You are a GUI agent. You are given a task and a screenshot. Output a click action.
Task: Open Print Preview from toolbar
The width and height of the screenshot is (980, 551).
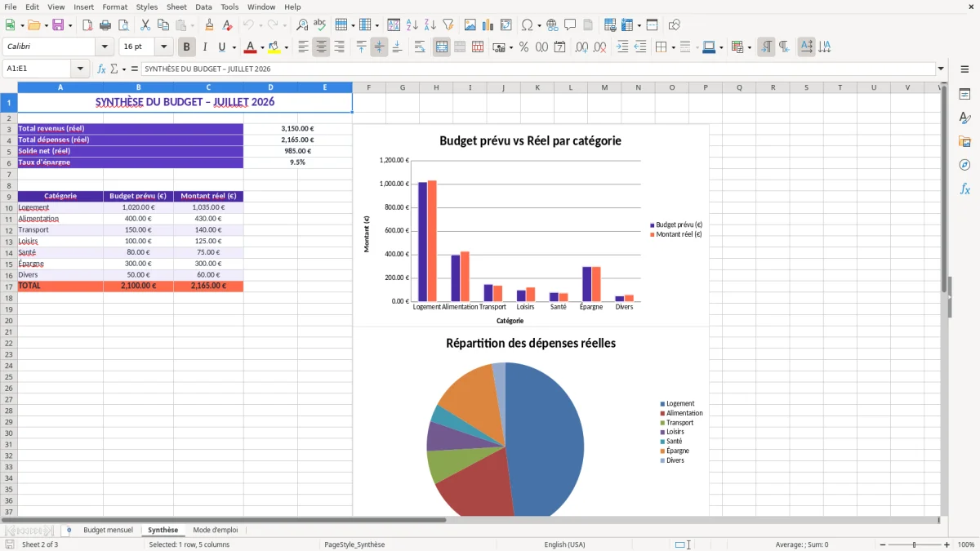tap(124, 25)
